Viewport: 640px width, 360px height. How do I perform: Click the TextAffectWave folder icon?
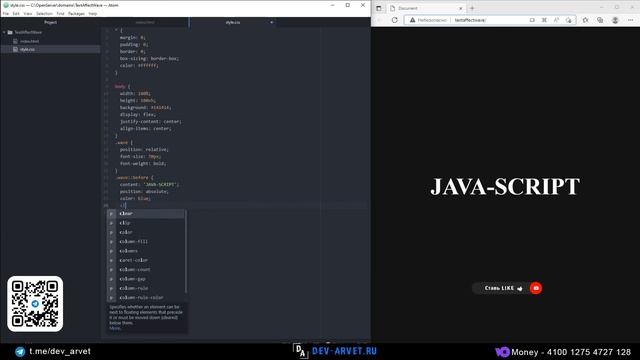point(10,32)
